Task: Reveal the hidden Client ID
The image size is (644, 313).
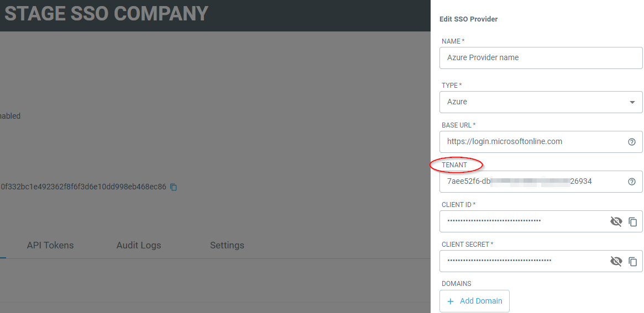Action: [x=616, y=221]
